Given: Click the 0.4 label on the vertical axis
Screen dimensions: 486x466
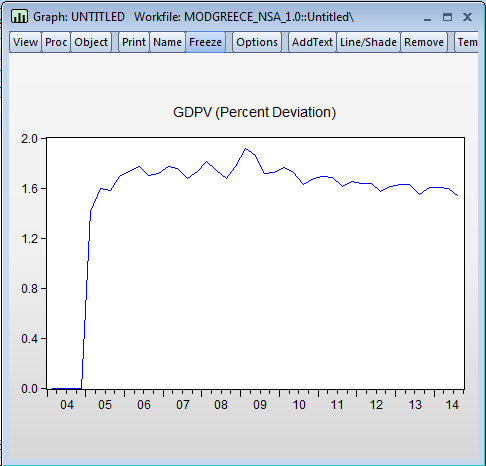Looking at the screenshot, I should [x=29, y=339].
